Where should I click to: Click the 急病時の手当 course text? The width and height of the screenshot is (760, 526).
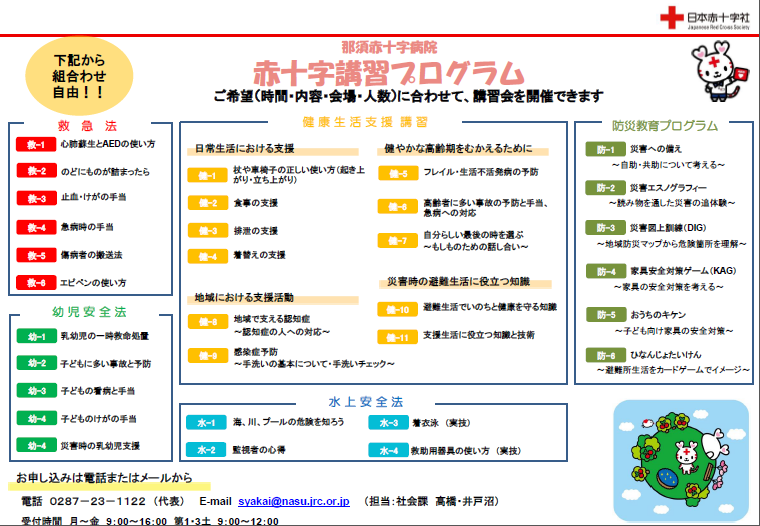pyautogui.click(x=87, y=226)
